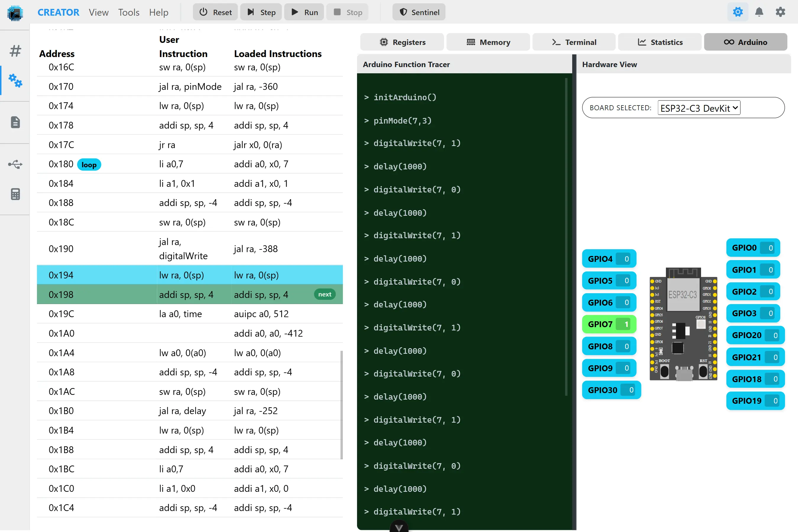Screen dimensions: 798x532
Task: Open the hash assembly sidebar icon
Action: (15, 51)
